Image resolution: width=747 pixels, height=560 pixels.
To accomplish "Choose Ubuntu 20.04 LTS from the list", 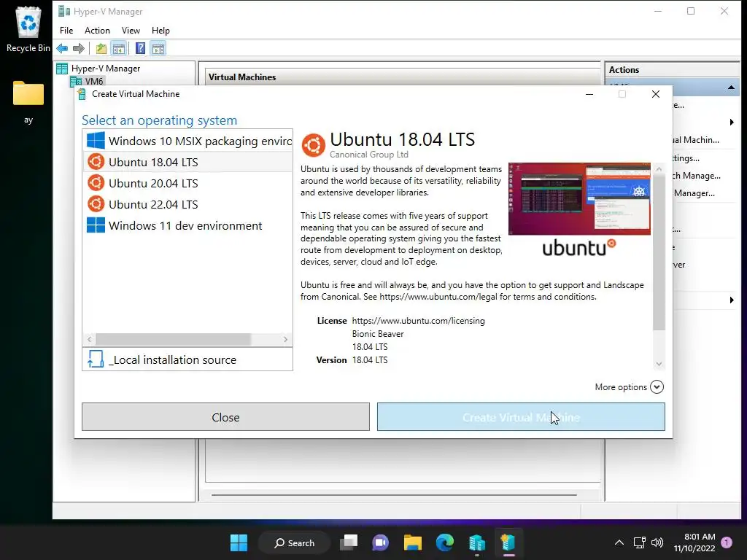I will [x=188, y=183].
